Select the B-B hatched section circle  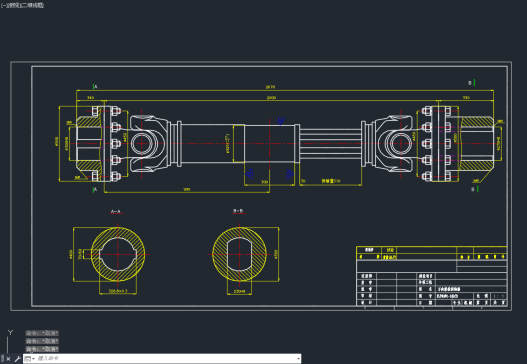point(240,254)
